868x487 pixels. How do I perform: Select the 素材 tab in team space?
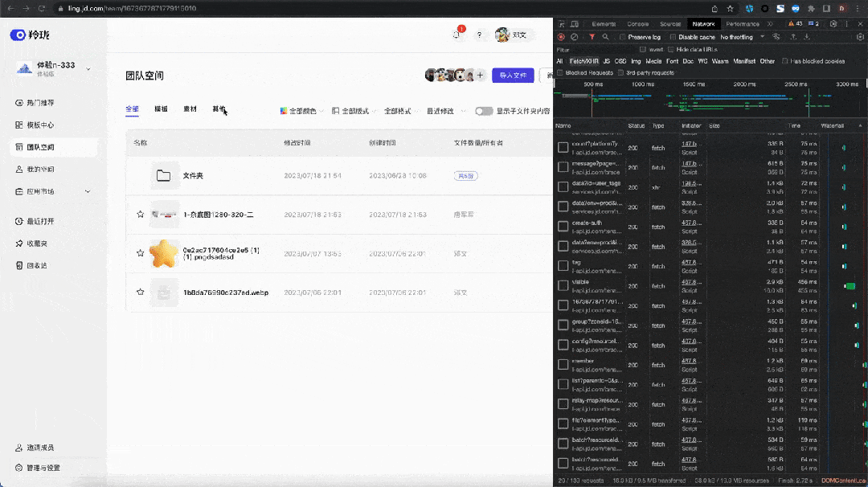pos(190,108)
